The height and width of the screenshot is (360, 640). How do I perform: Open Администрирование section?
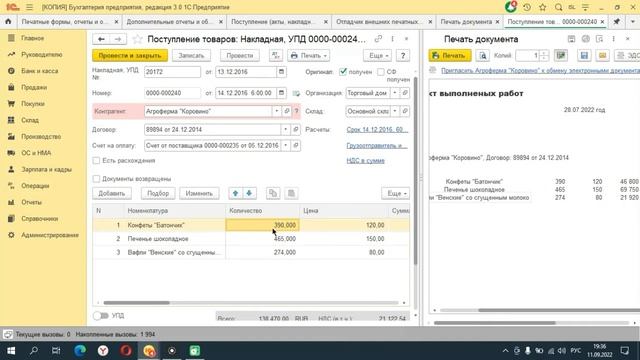[49, 235]
